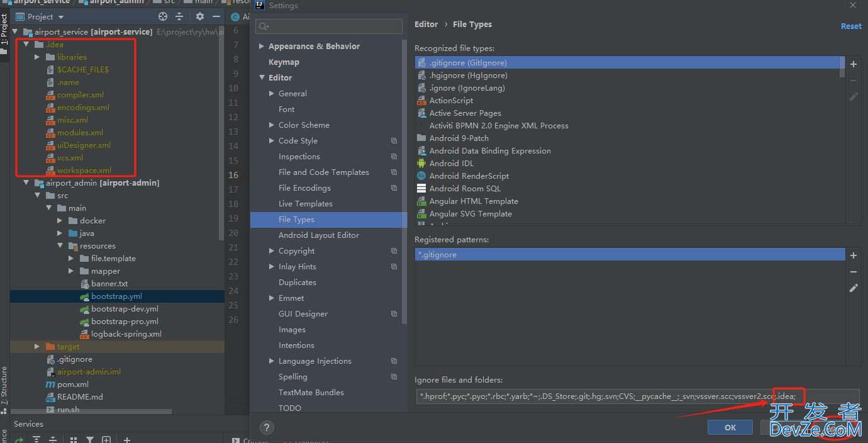The height and width of the screenshot is (443, 868).
Task: Click README.md markdown file icon
Action: (x=50, y=397)
